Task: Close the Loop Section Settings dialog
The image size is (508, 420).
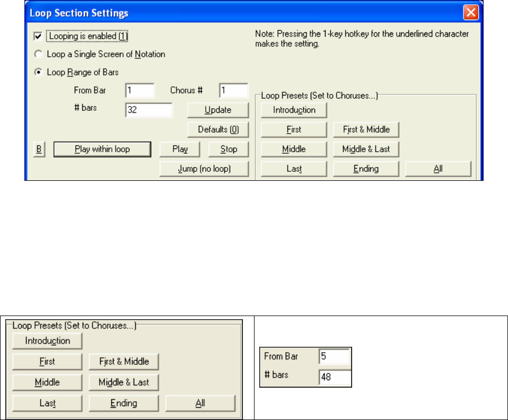Action: pyautogui.click(x=471, y=13)
